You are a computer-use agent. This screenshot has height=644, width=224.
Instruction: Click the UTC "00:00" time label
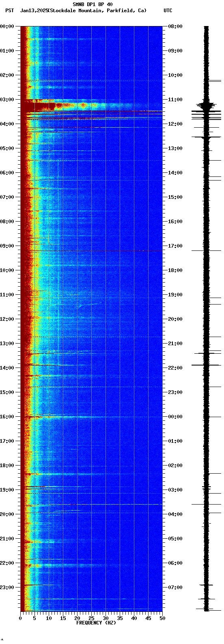(x=175, y=417)
